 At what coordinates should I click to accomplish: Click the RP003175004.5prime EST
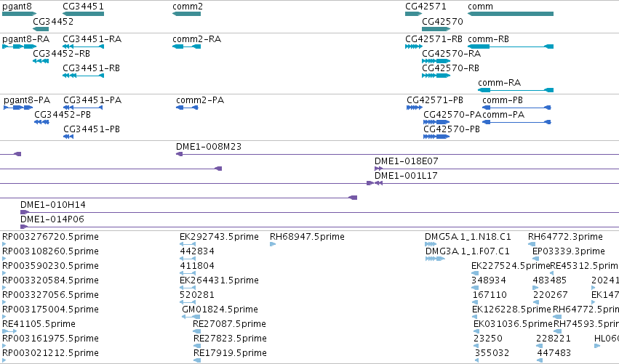tap(50, 310)
